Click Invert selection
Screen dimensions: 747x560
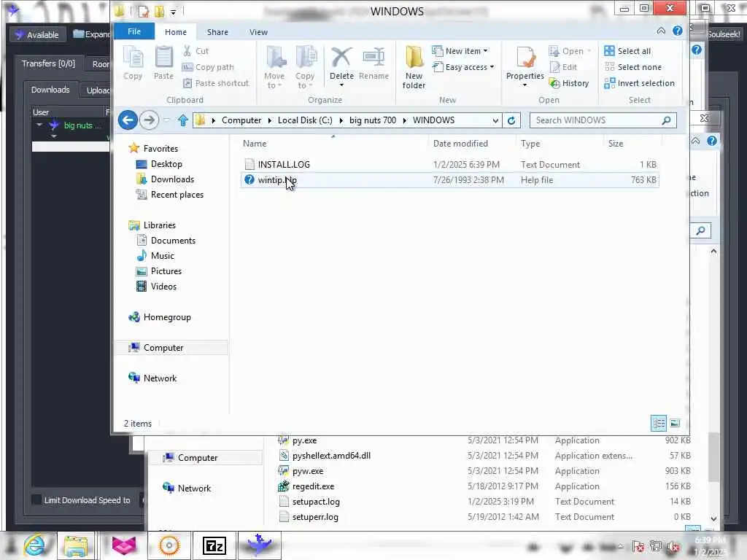pyautogui.click(x=639, y=83)
